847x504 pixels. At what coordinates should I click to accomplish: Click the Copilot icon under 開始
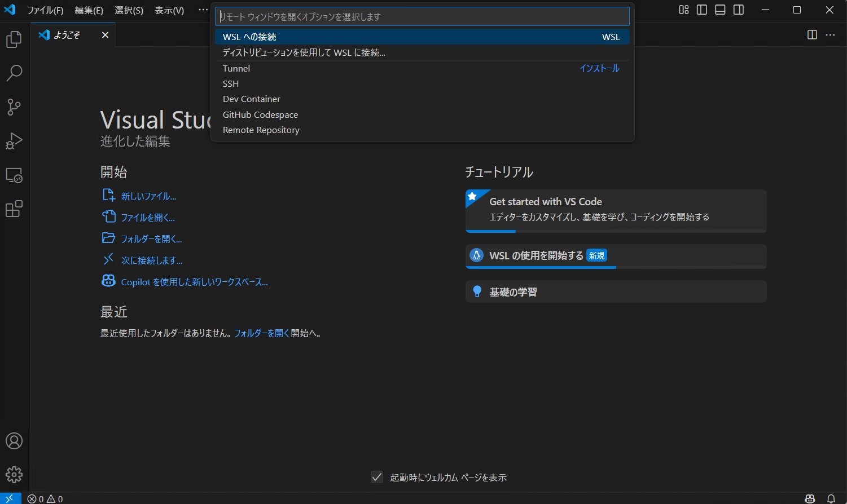tap(108, 280)
